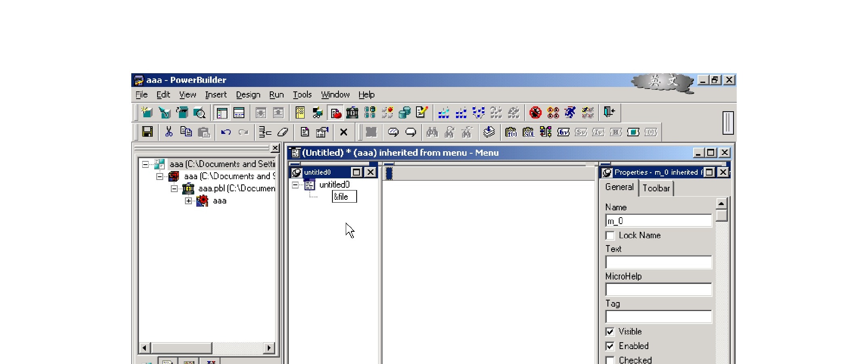Toggle the Lock Name checkbox

pyautogui.click(x=610, y=235)
